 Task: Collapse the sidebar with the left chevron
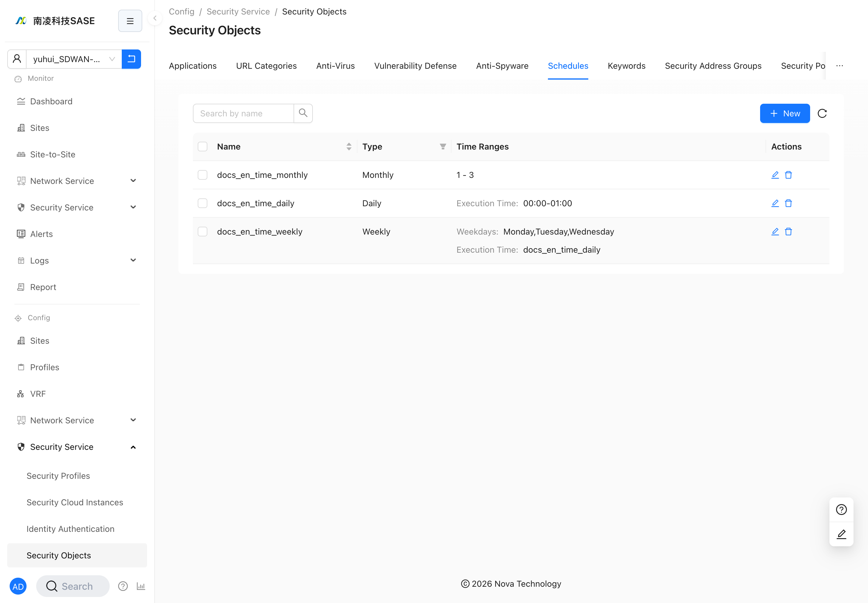pos(155,18)
